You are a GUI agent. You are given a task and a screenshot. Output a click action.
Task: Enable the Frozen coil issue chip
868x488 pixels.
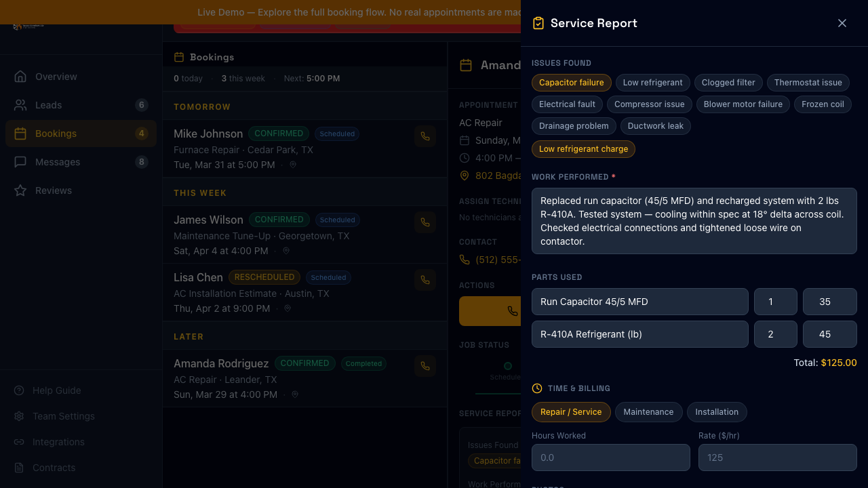823,104
